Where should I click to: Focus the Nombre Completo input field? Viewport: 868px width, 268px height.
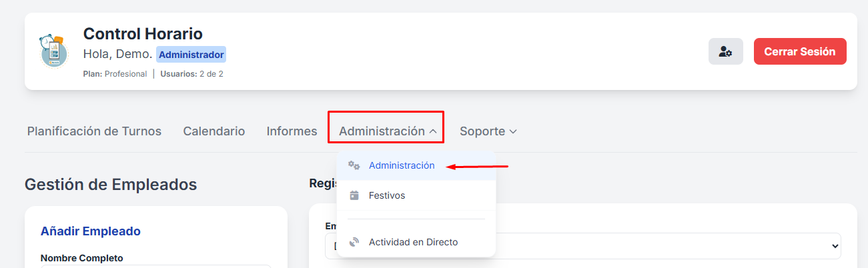click(156, 266)
